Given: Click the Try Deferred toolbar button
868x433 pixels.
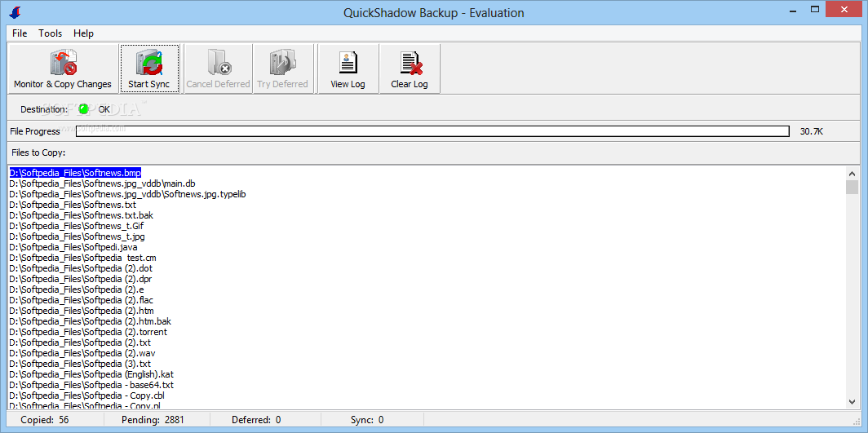Looking at the screenshot, I should [x=282, y=68].
